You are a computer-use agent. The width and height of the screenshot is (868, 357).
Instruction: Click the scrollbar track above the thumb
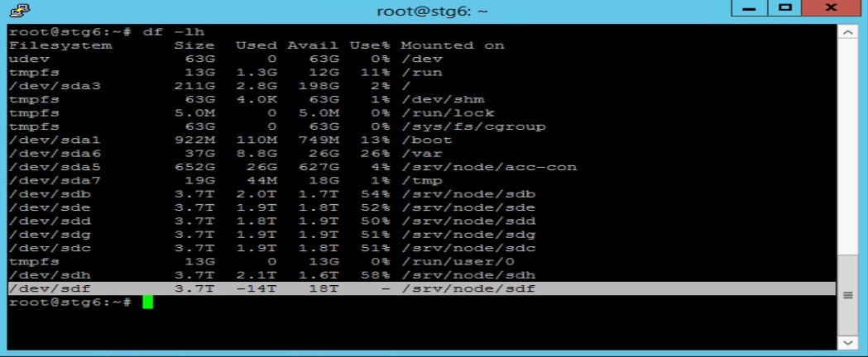click(847, 148)
